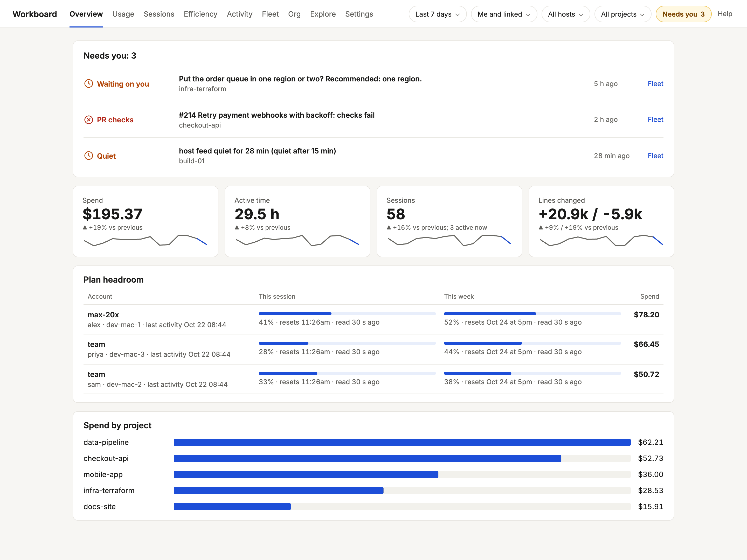Click sam's team session usage bar
Screen dimensions: 747x560
pos(347,373)
